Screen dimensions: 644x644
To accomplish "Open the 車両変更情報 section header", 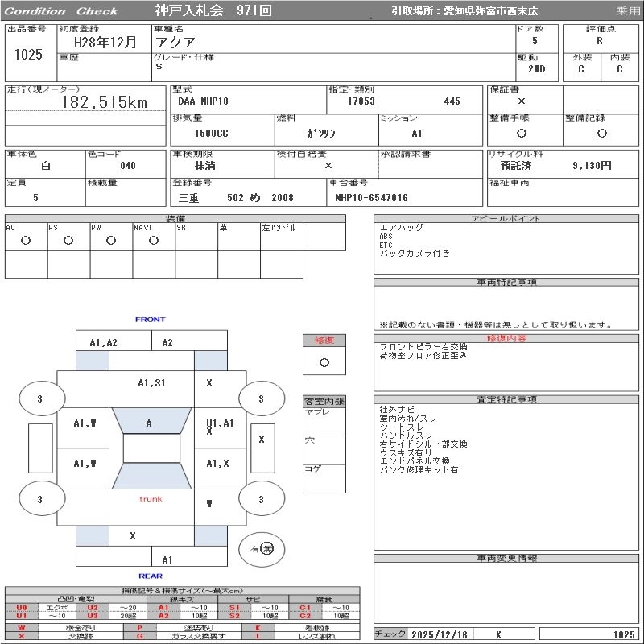I will [x=506, y=558].
